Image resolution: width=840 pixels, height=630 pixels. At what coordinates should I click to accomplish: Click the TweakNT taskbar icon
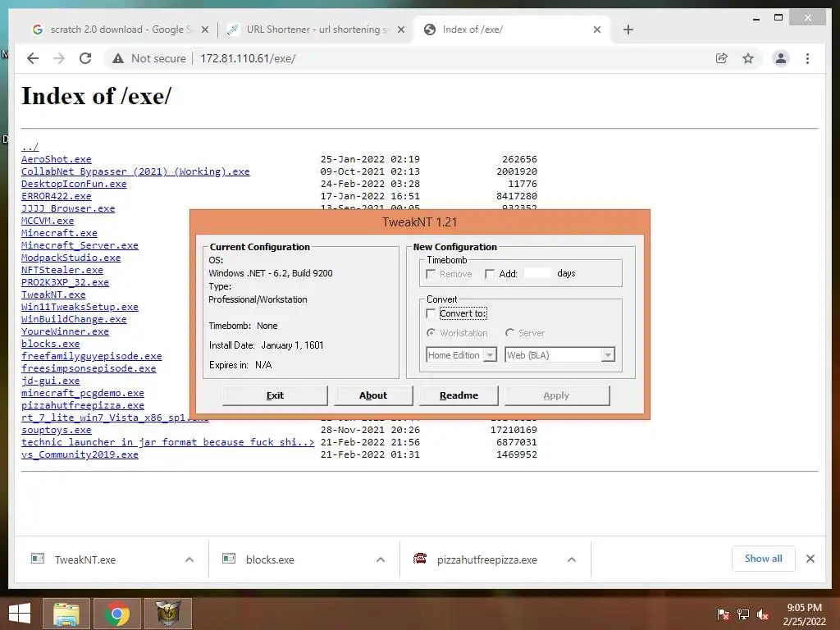point(167,614)
